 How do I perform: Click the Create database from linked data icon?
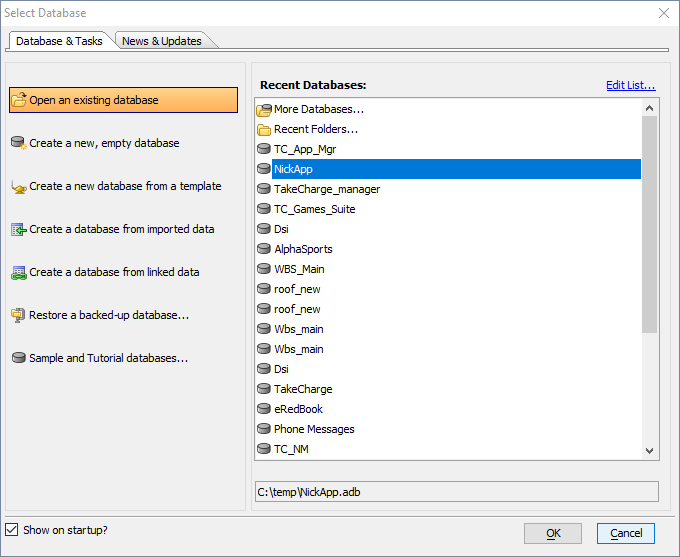[19, 272]
